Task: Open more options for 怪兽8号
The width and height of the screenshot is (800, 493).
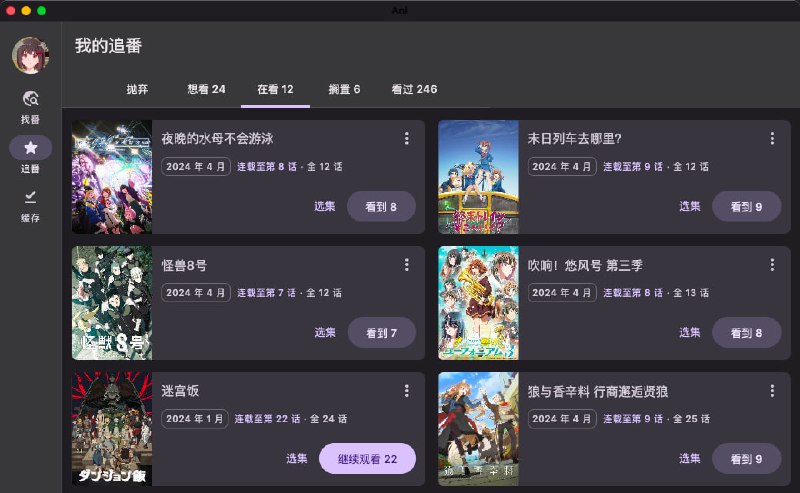Action: click(407, 264)
